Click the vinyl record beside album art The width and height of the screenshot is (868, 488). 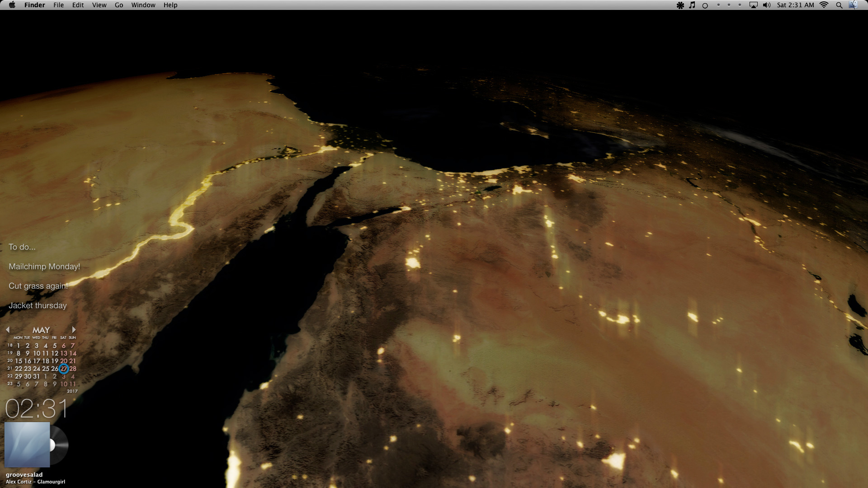(60, 445)
